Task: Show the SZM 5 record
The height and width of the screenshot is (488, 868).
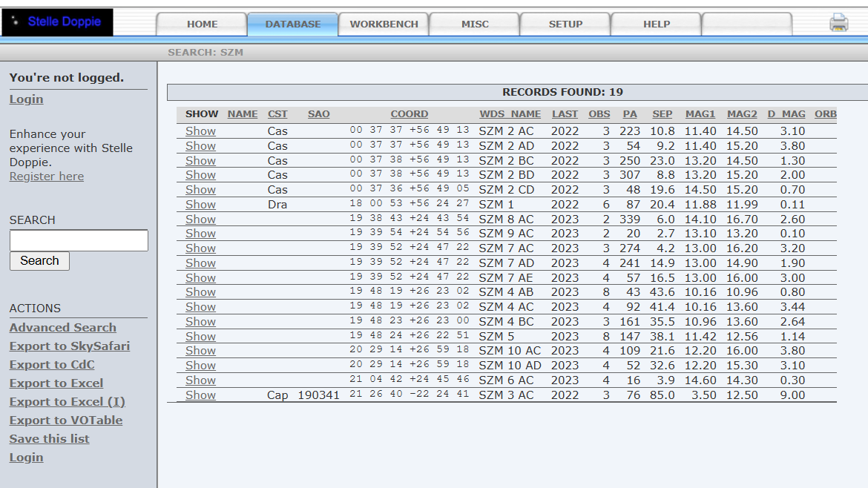Action: pyautogui.click(x=200, y=337)
